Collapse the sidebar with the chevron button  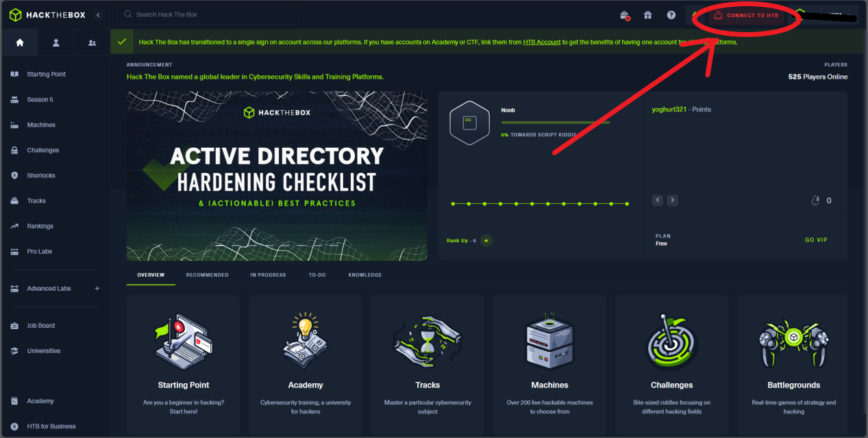pyautogui.click(x=98, y=15)
